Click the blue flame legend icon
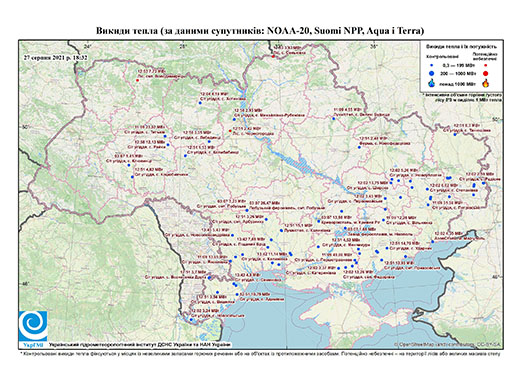520x368 pixels. coord(432,83)
